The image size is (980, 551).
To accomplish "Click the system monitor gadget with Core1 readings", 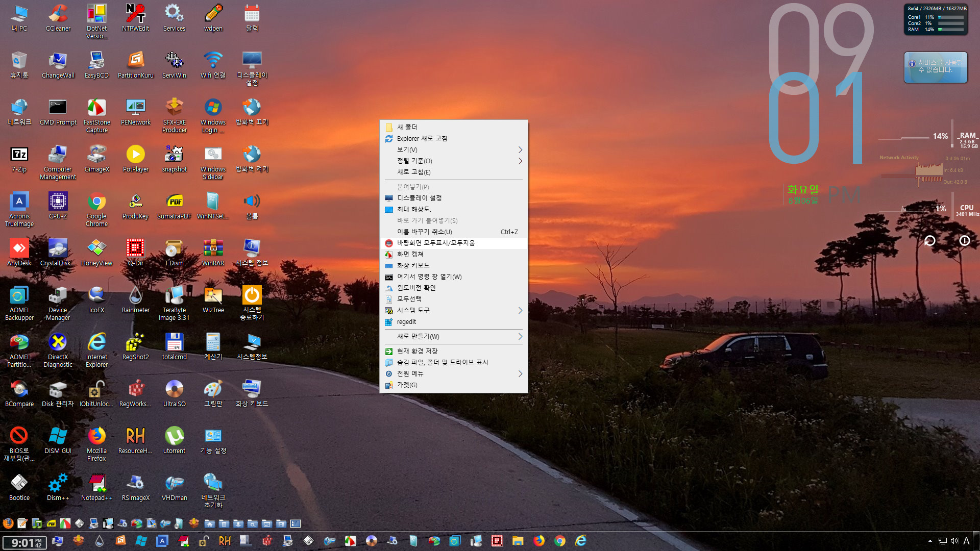I will click(x=936, y=20).
